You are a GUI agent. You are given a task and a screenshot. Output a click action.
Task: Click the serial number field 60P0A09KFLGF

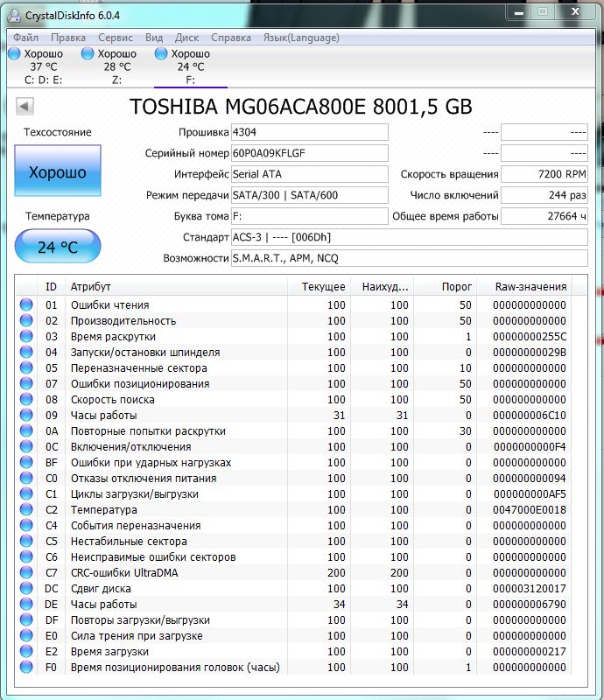pyautogui.click(x=310, y=153)
